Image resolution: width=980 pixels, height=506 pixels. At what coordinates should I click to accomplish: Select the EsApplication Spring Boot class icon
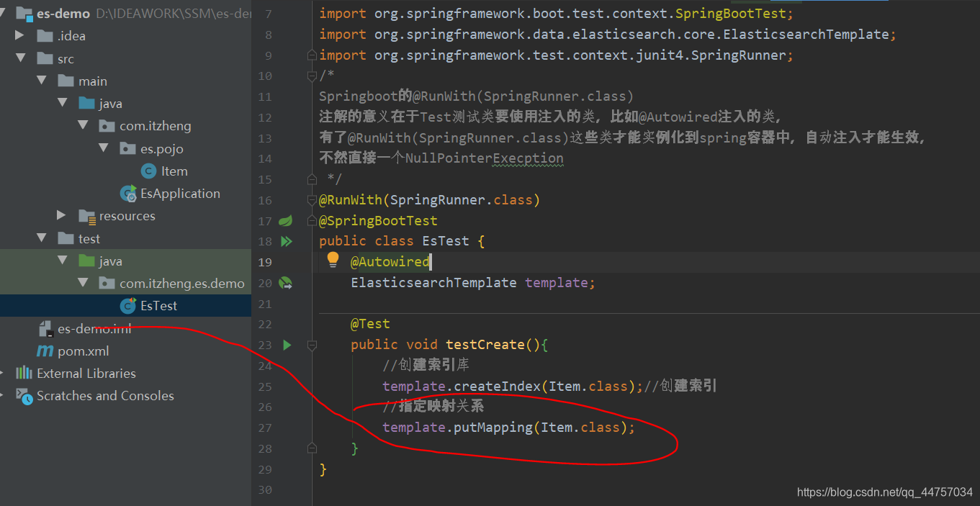coord(129,193)
